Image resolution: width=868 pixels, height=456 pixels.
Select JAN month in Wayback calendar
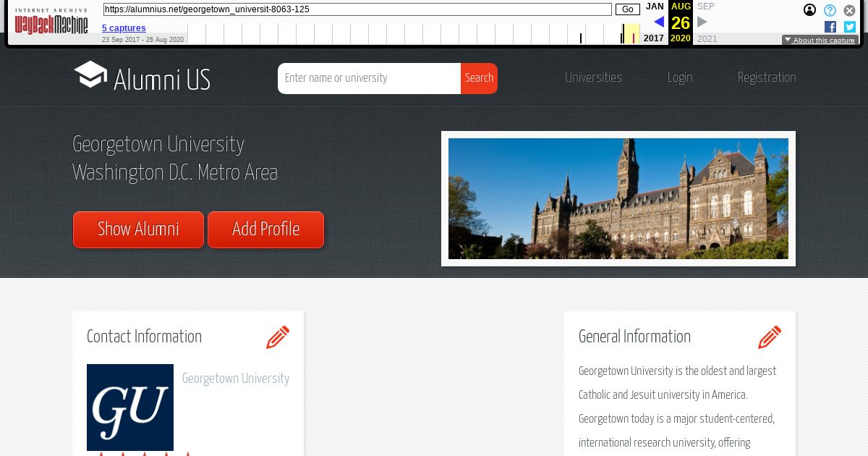[x=655, y=7]
